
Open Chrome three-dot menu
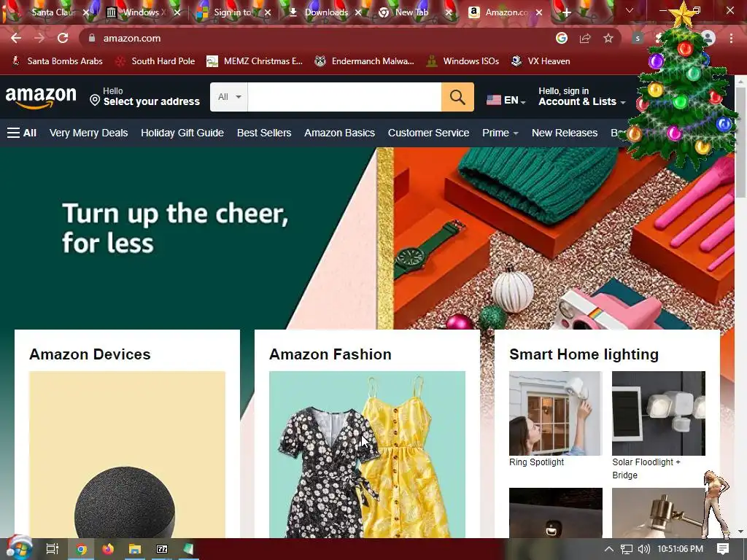point(731,38)
